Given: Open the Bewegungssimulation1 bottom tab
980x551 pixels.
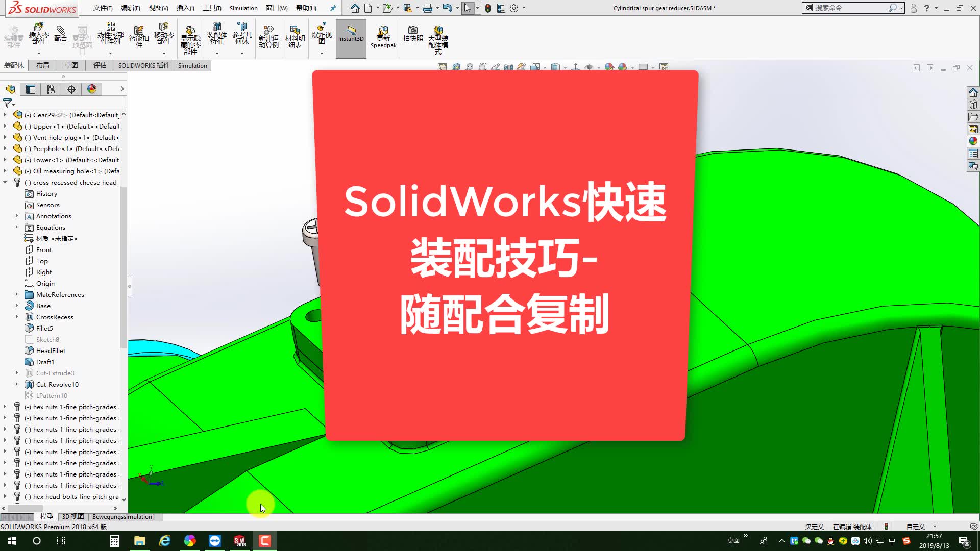Looking at the screenshot, I should point(124,517).
